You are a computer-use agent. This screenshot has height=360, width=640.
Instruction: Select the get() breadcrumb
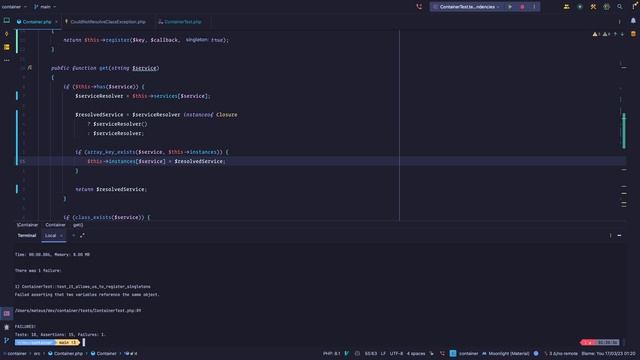tap(78, 225)
